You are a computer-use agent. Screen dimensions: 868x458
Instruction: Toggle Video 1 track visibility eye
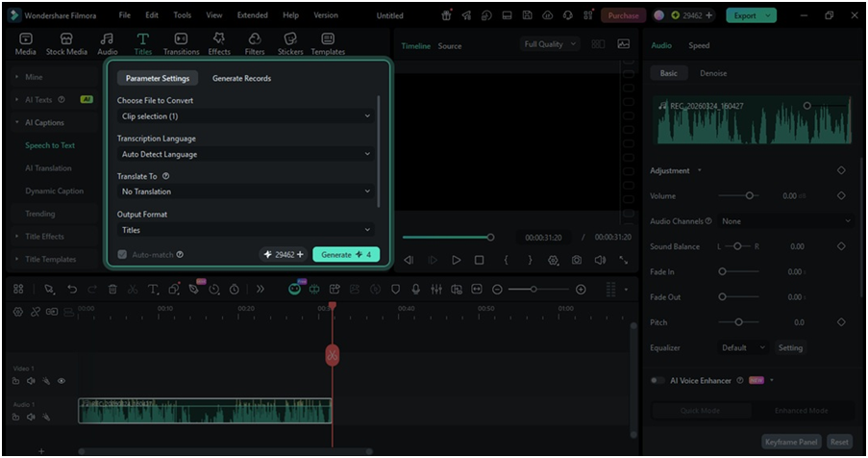pyautogui.click(x=62, y=381)
